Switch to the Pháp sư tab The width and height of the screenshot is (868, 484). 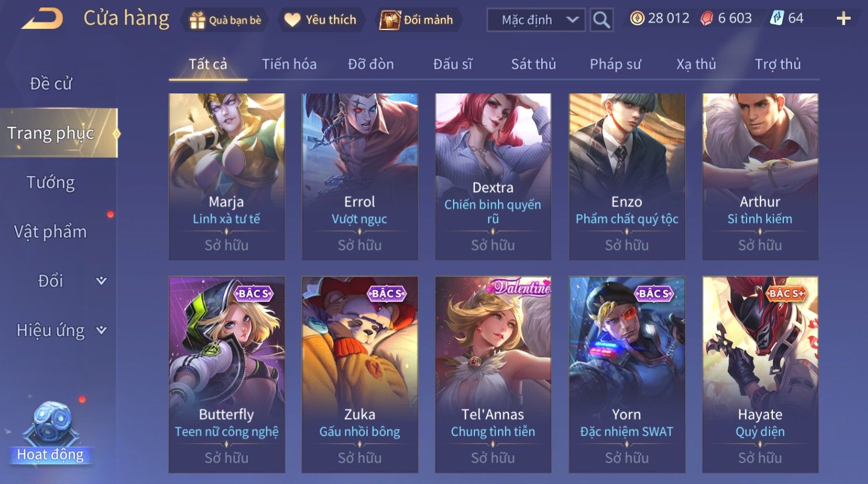(x=615, y=64)
